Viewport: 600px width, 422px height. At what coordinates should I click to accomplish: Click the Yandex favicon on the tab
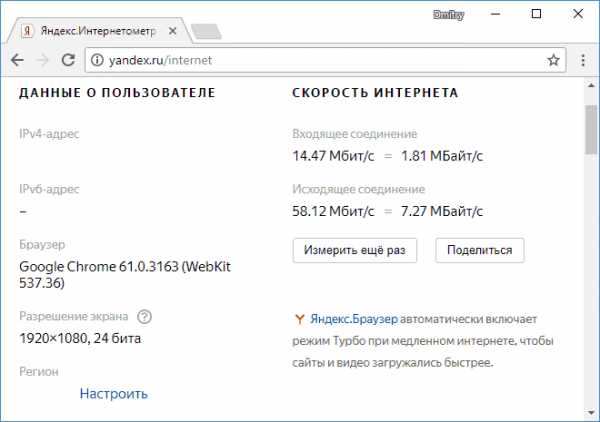27,31
